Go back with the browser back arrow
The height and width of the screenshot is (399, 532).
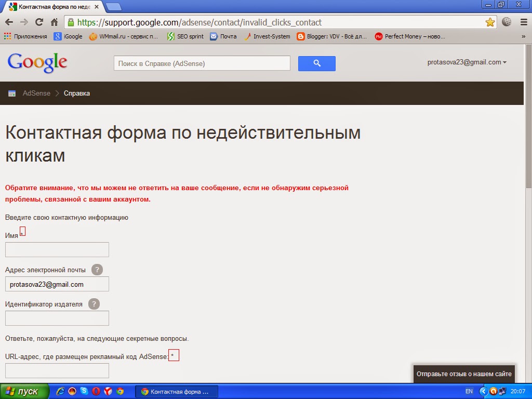tap(9, 22)
